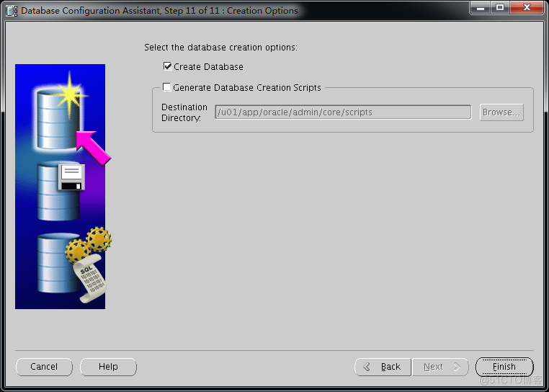The height and width of the screenshot is (392, 549).
Task: Click the SQL scripts gears image
Action: point(73,264)
